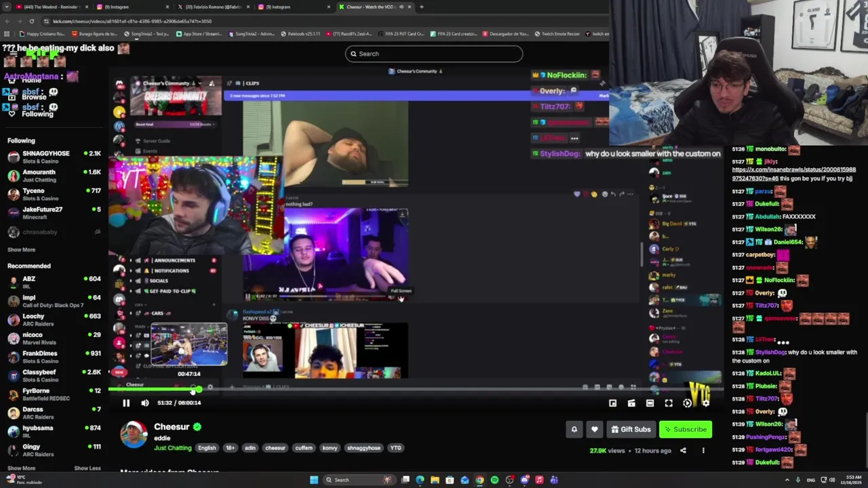The height and width of the screenshot is (488, 868).
Task: Open File Explorer from the taskbar
Action: (435, 480)
